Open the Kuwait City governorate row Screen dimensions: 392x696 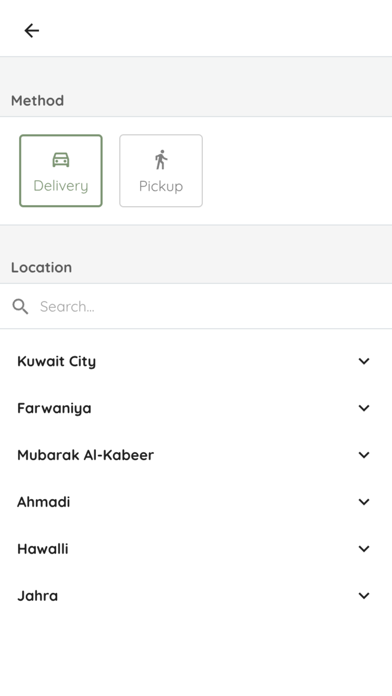click(196, 361)
